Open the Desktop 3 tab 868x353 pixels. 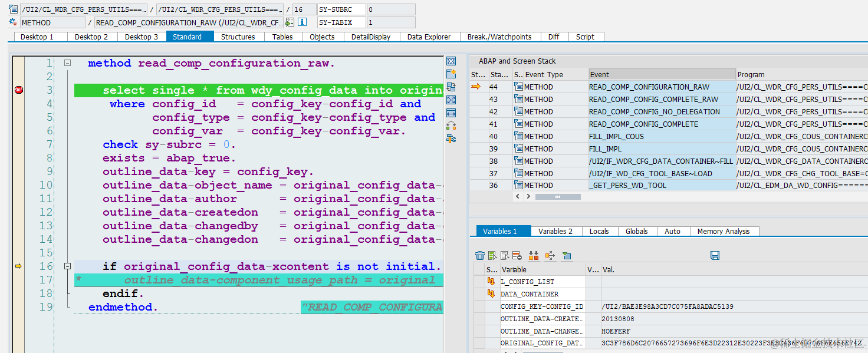click(x=142, y=37)
